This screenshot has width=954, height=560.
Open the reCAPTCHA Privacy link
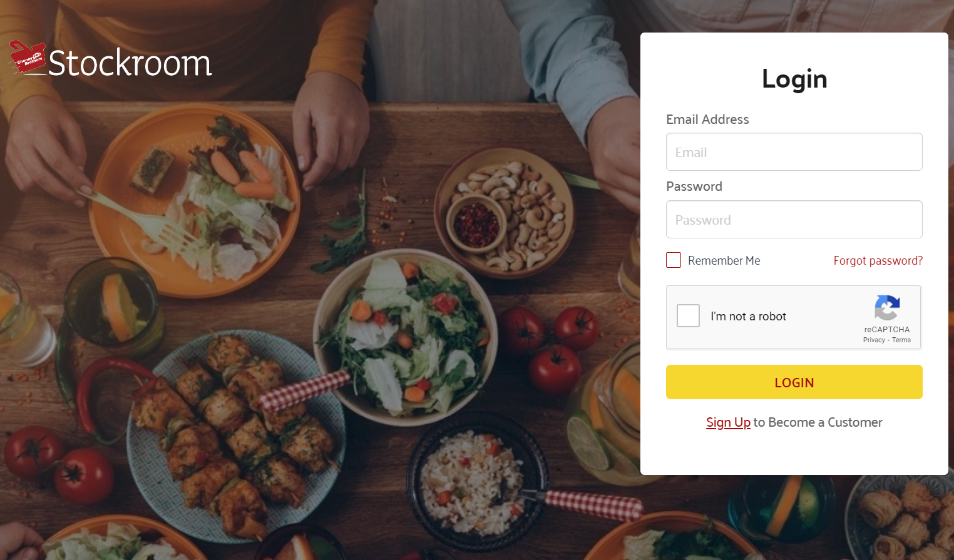(x=874, y=340)
